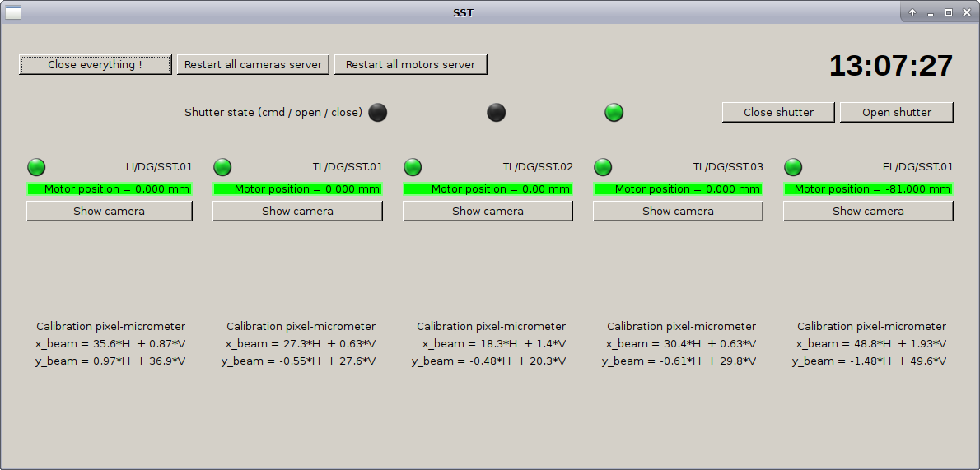Viewport: 980px width, 470px height.
Task: Click the LI/DG/SST.01 green status LED
Action: [x=36, y=167]
